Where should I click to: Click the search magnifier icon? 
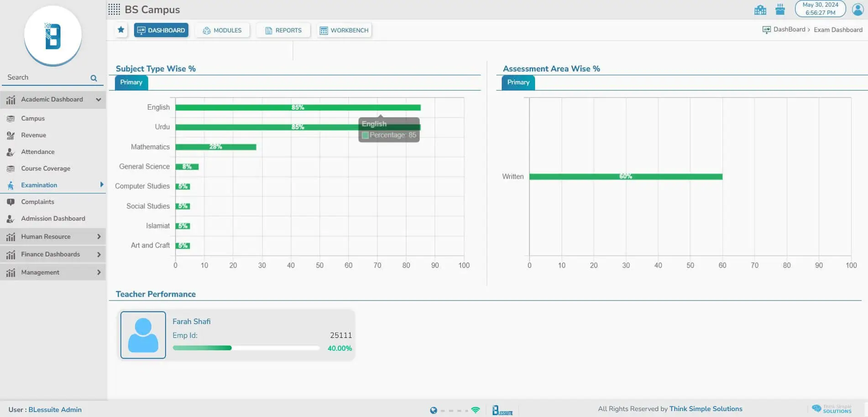94,78
